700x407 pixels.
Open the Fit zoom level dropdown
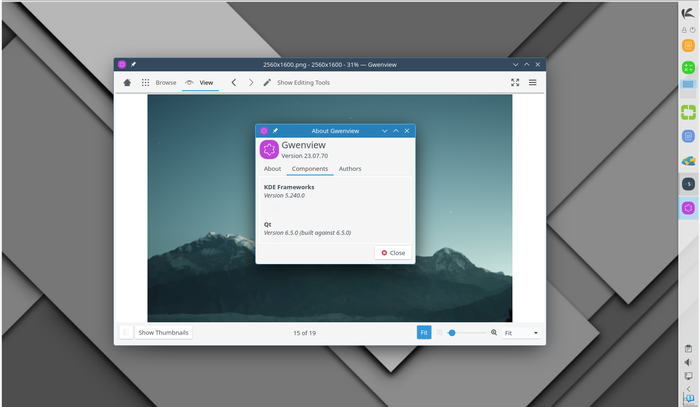point(521,333)
